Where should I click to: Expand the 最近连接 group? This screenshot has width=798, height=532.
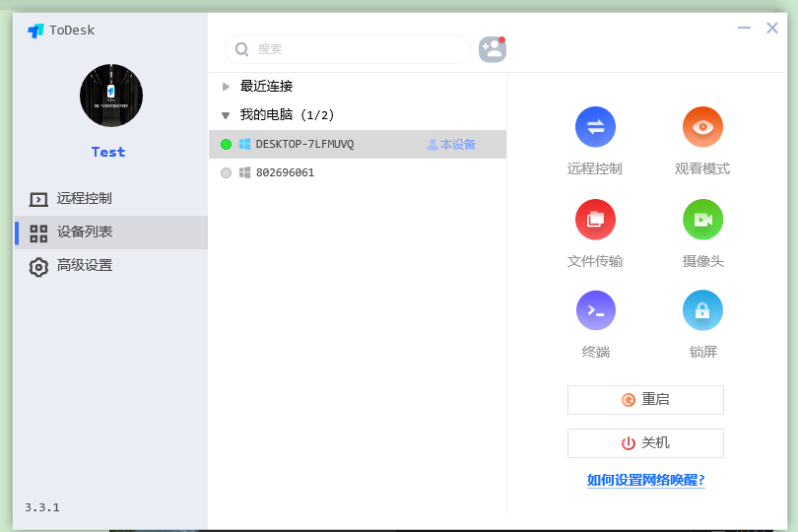pos(226,87)
